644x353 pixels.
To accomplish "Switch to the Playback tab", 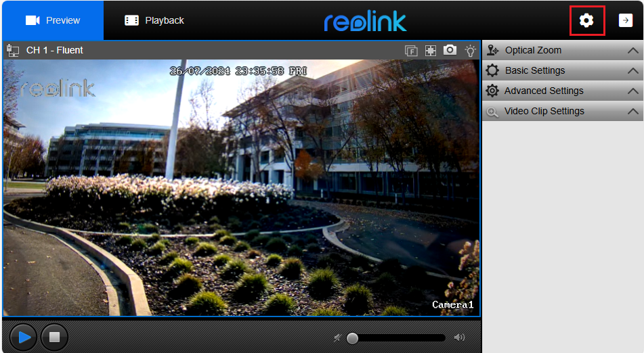I will pyautogui.click(x=154, y=20).
